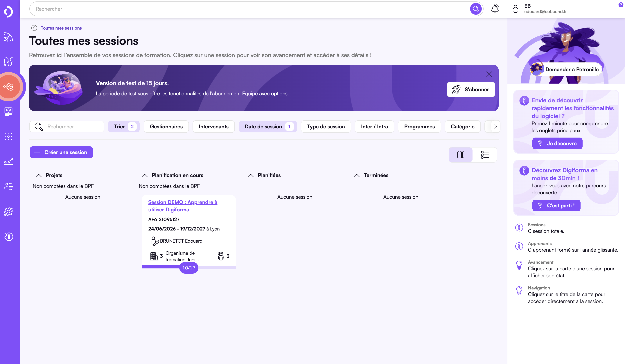Open the notifications bell
This screenshot has height=364, width=625.
(x=495, y=9)
